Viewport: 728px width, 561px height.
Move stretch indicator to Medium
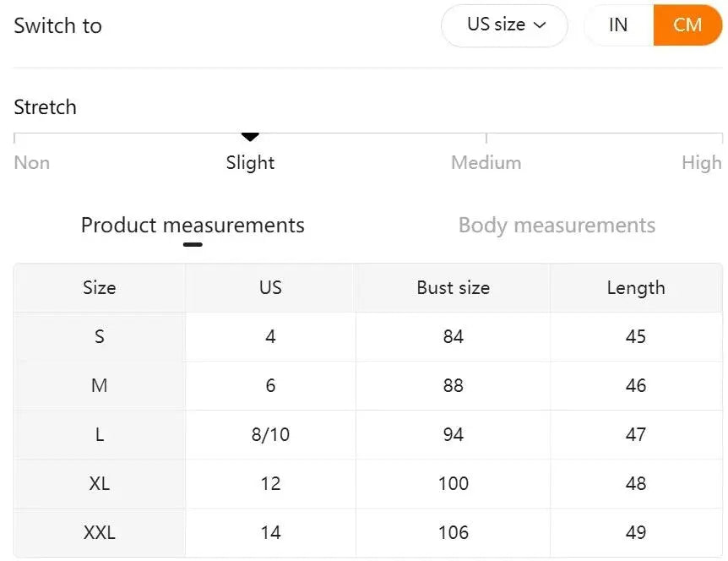486,162
